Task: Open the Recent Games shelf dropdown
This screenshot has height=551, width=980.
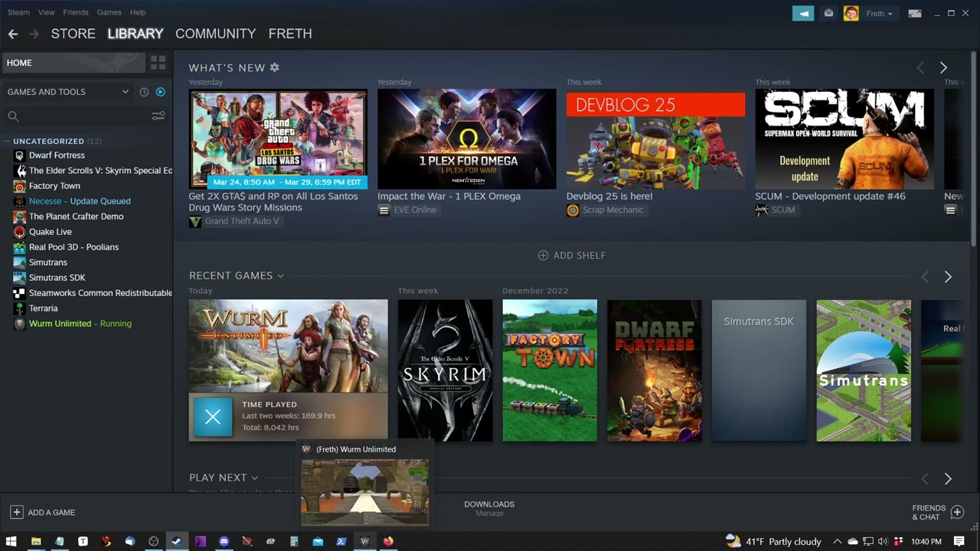Action: tap(280, 275)
